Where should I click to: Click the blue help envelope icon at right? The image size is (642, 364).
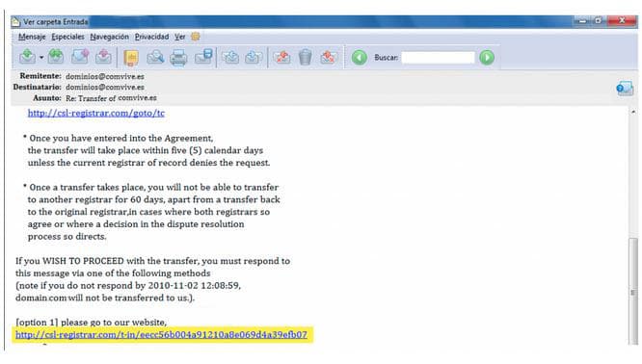tap(625, 88)
